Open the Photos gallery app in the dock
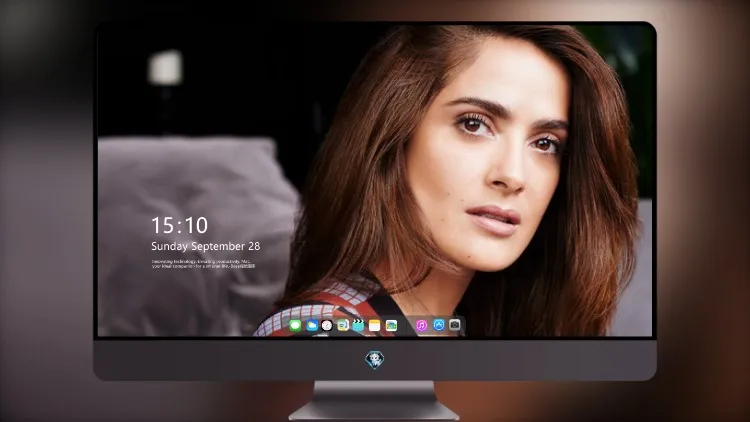 click(391, 326)
